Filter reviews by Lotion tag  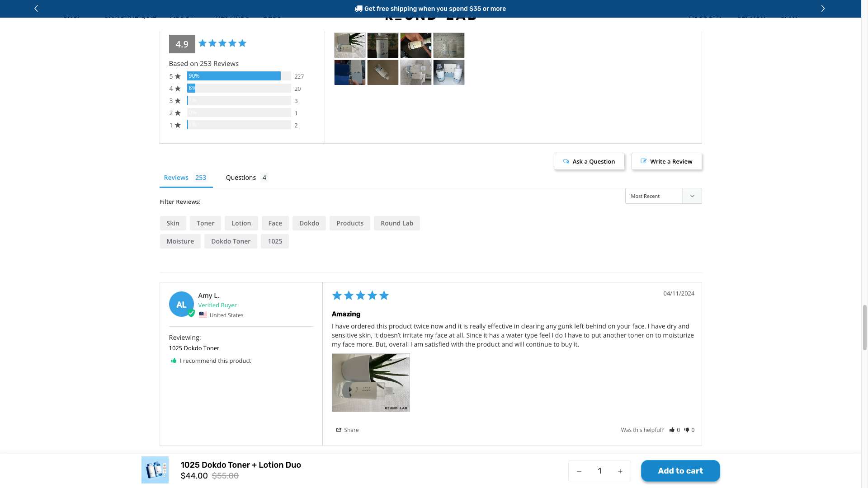[241, 223]
